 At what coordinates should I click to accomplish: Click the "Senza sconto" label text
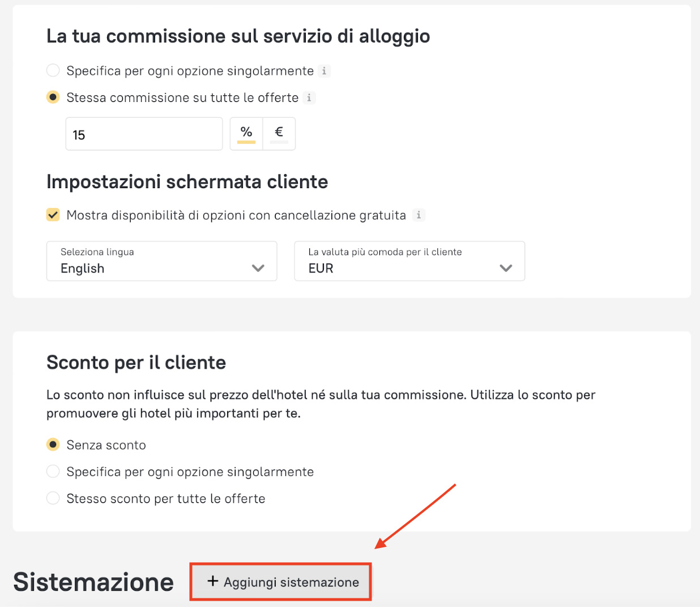coord(106,445)
